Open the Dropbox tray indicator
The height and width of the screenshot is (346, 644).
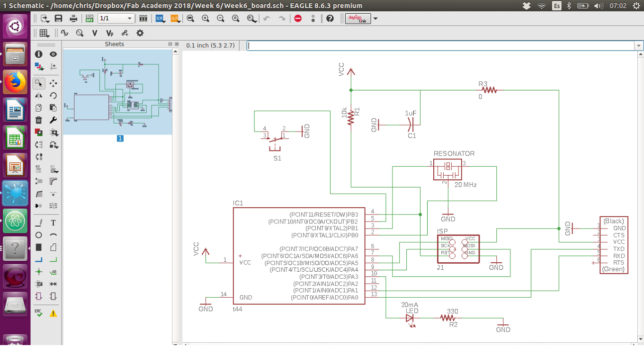point(527,6)
